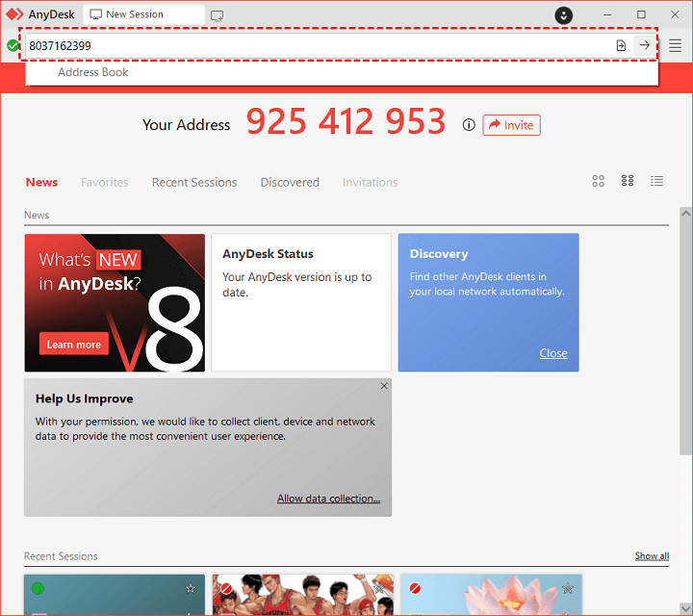Click offline status icon on lotus session
The height and width of the screenshot is (616, 693).
[415, 588]
